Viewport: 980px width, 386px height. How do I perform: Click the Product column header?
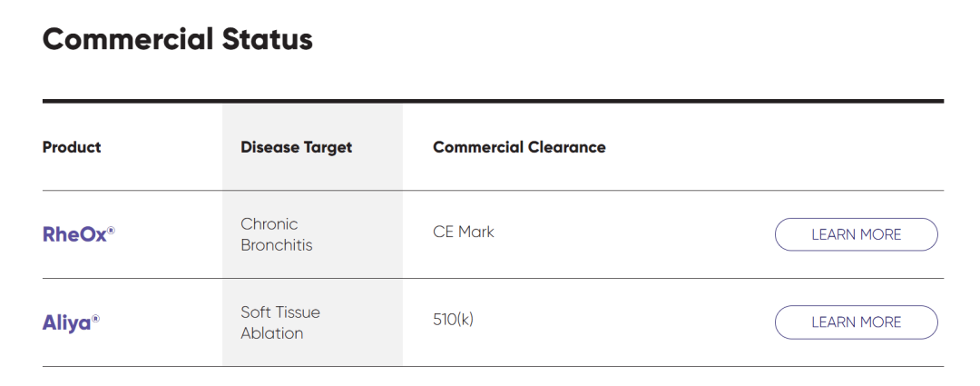[x=72, y=147]
